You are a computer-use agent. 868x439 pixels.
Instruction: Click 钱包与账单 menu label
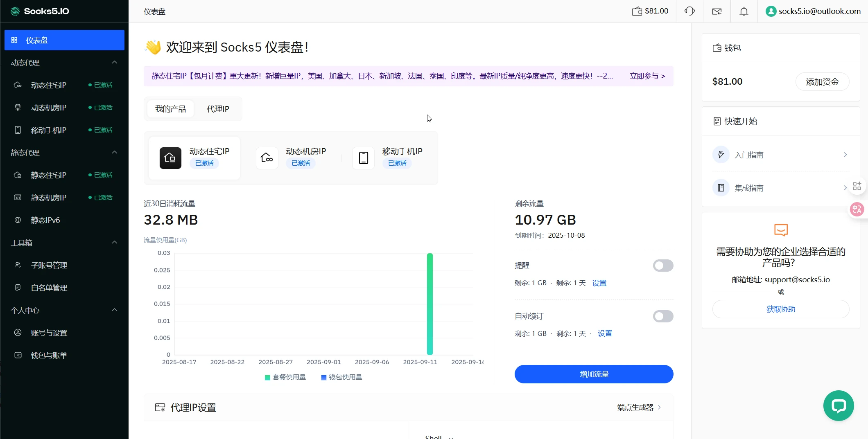(49, 356)
